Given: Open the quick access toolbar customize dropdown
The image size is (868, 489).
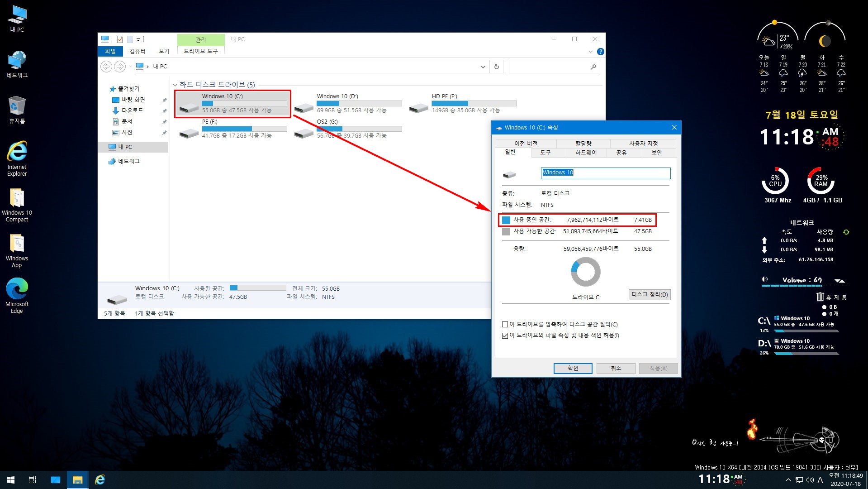Looking at the screenshot, I should [138, 39].
